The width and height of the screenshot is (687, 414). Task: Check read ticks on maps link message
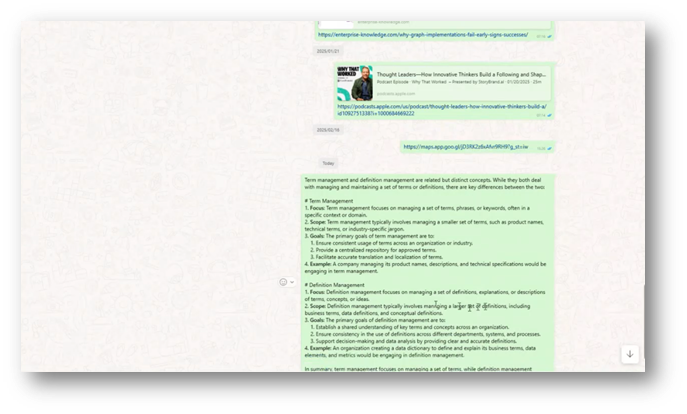point(549,149)
